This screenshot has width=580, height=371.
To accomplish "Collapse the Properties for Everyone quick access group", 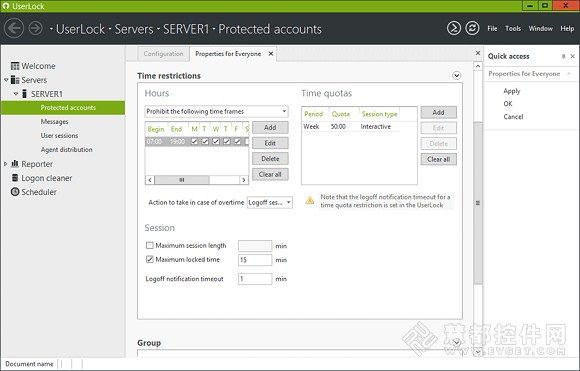I will pyautogui.click(x=569, y=74).
